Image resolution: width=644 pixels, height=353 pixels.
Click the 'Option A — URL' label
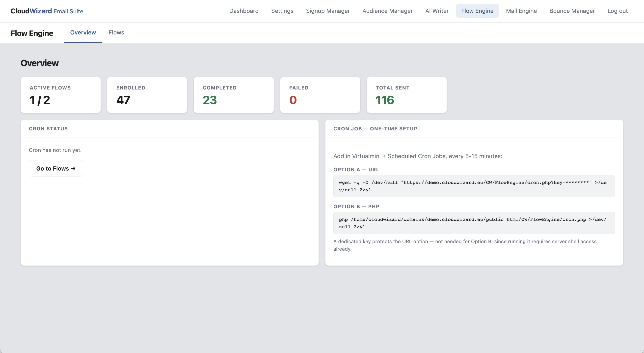tap(356, 170)
